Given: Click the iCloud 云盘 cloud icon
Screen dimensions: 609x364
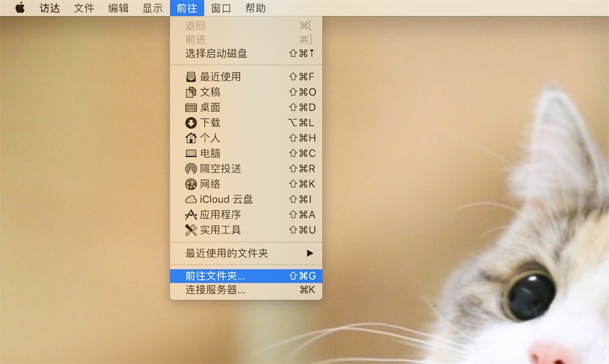Looking at the screenshot, I should [190, 199].
